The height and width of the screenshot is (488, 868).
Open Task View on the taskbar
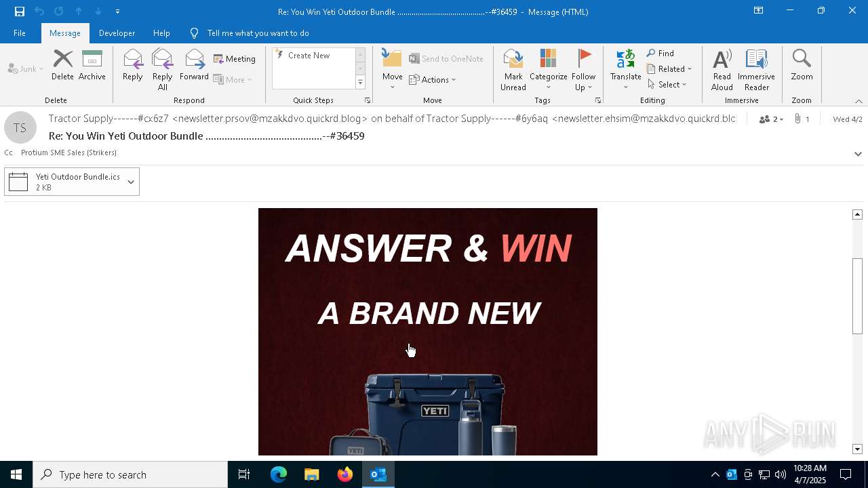point(244,474)
